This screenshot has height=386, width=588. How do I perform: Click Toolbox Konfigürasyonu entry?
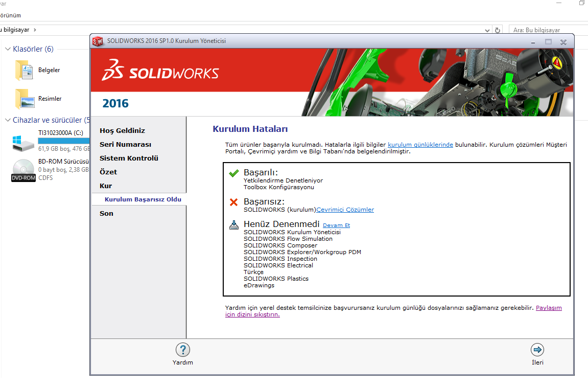(278, 187)
